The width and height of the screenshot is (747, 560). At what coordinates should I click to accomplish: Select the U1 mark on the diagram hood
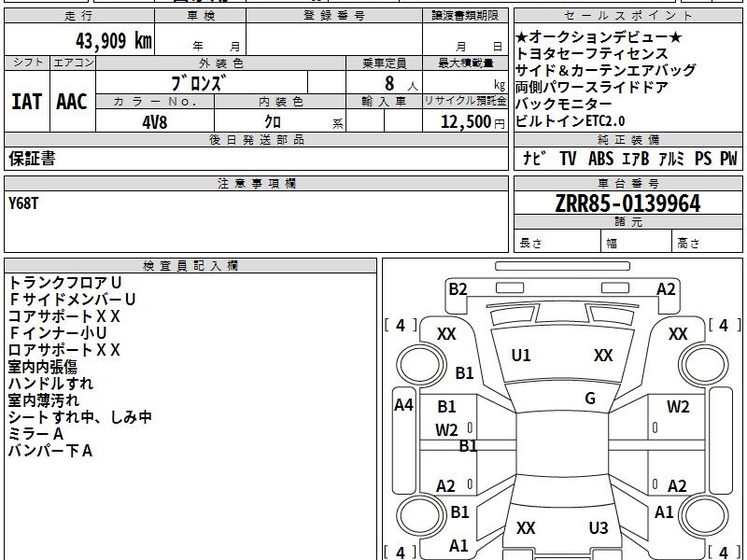pos(521,356)
